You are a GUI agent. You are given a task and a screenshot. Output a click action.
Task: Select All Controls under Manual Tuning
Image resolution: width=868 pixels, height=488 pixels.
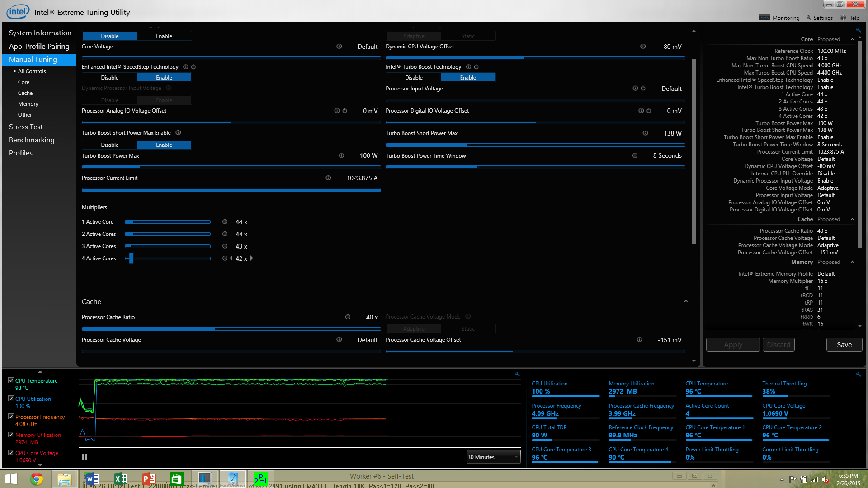point(32,71)
